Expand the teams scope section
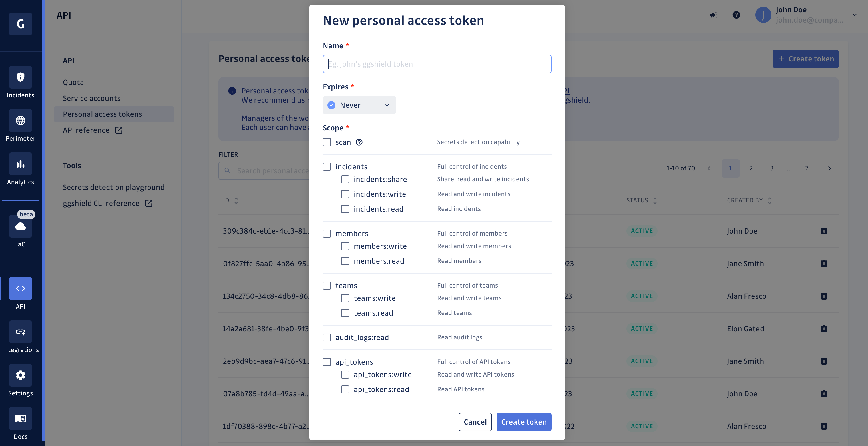 (x=326, y=285)
